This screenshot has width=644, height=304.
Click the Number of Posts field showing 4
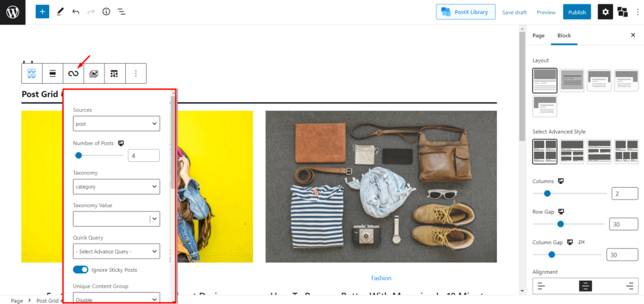(x=144, y=155)
